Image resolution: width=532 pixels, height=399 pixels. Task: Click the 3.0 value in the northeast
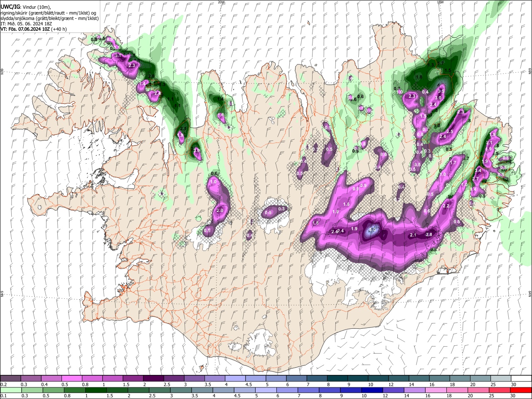pyautogui.click(x=438, y=98)
